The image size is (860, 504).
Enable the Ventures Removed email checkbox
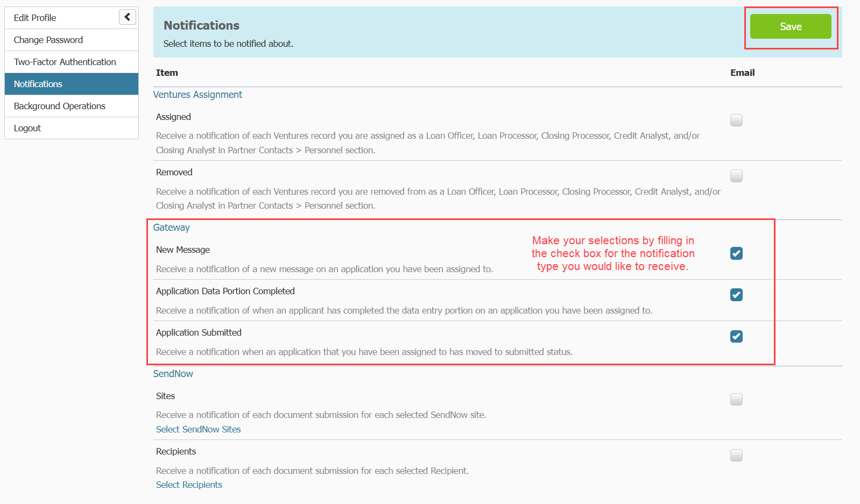tap(736, 176)
